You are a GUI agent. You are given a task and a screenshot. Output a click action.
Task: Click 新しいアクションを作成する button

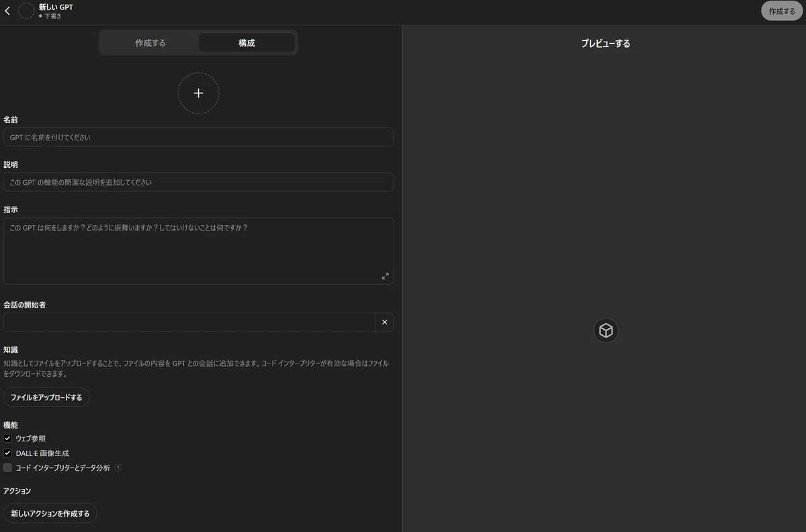click(50, 513)
